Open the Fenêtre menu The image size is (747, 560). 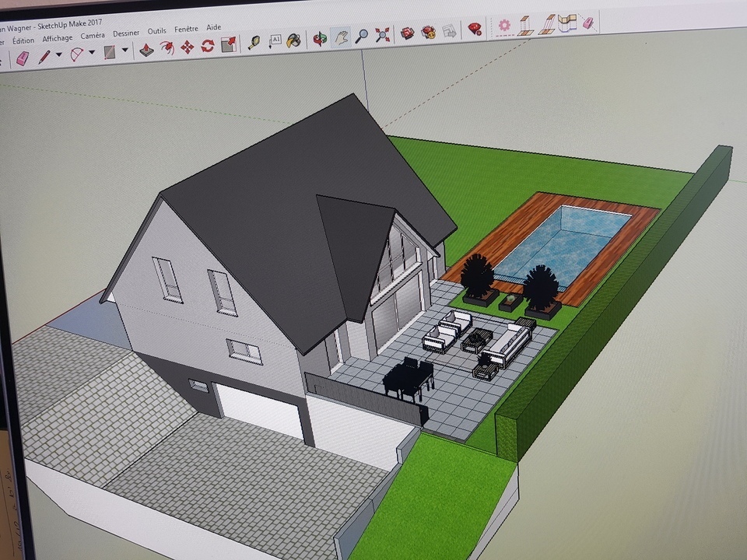tap(186, 29)
